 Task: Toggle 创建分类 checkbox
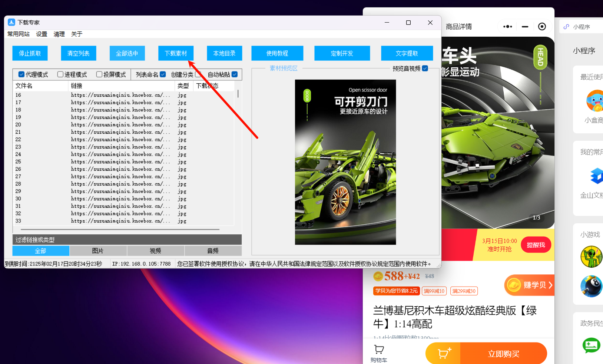point(198,74)
